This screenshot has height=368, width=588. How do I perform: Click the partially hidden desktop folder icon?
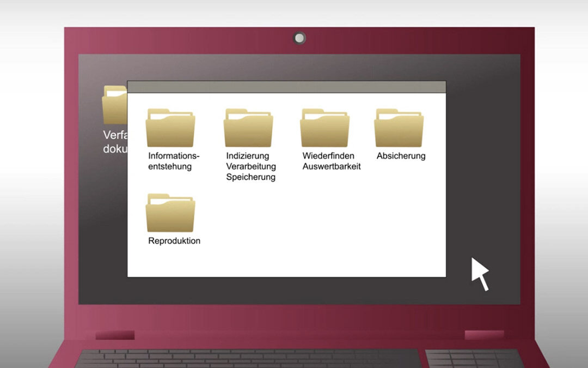(x=115, y=105)
